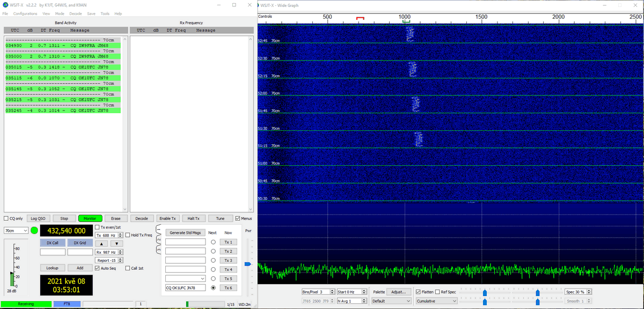Click the down arrow frequency shift button

point(116,244)
